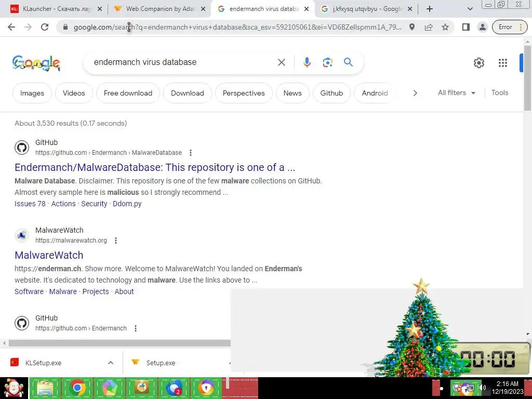Select the Download filter chip
This screenshot has width=532, height=399.
coord(187,93)
